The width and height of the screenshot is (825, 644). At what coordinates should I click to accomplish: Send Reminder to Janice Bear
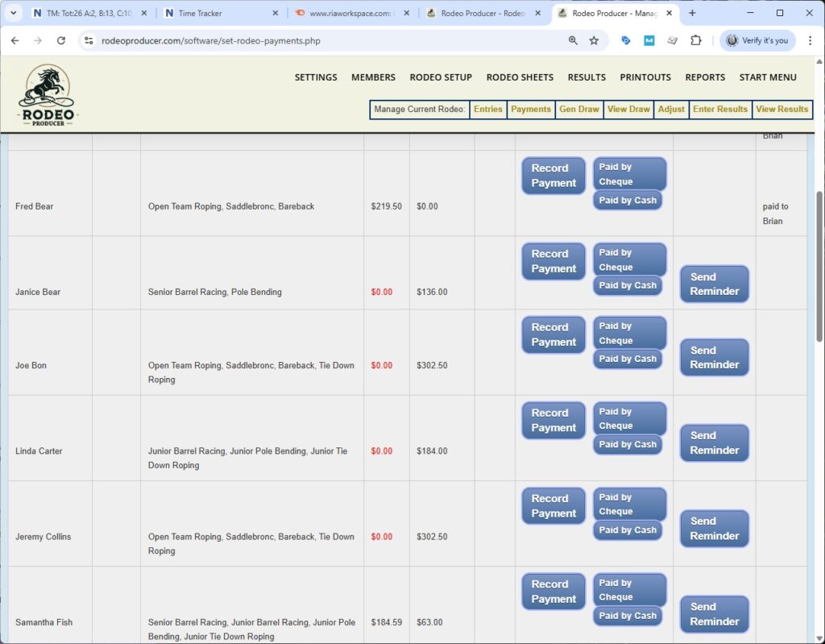714,285
